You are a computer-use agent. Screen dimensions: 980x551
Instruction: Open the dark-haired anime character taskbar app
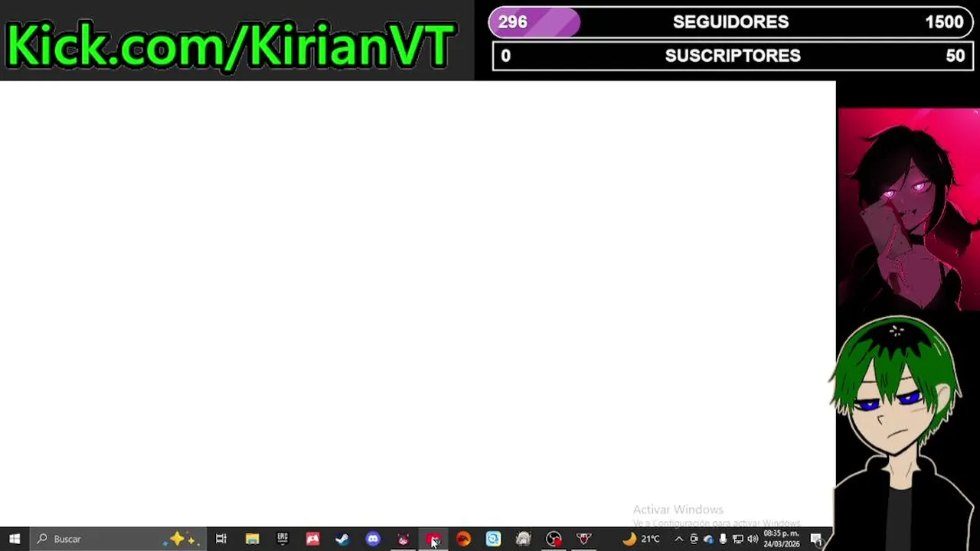403,539
